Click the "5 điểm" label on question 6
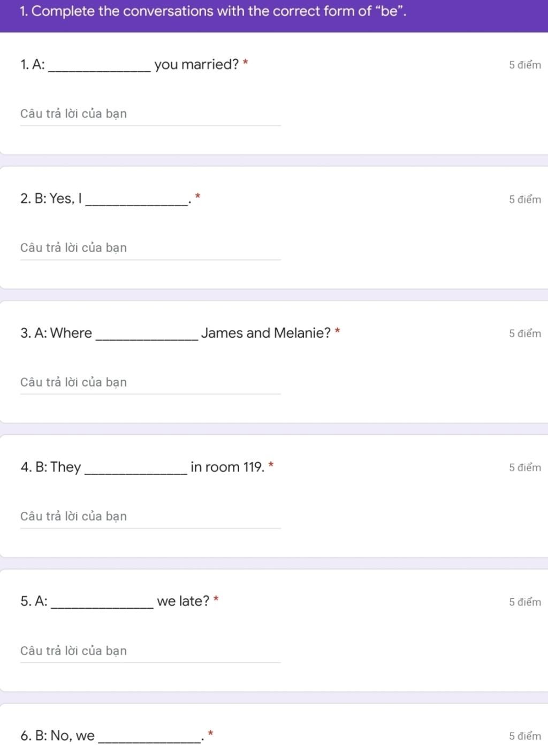 [x=525, y=736]
